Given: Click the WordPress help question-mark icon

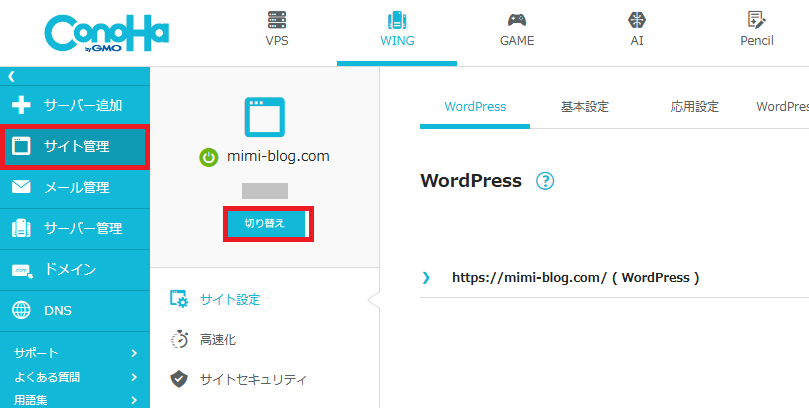Looking at the screenshot, I should (545, 181).
